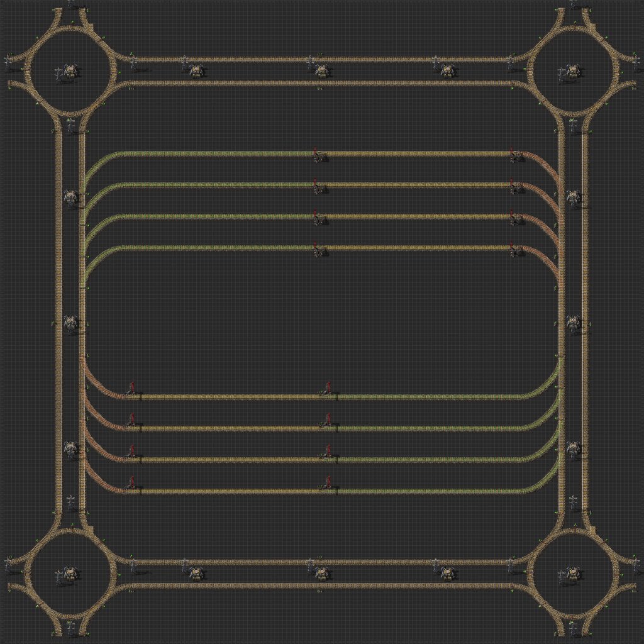
Task: Click the power pole just below the top-left roundabout
Action: [x=71, y=126]
